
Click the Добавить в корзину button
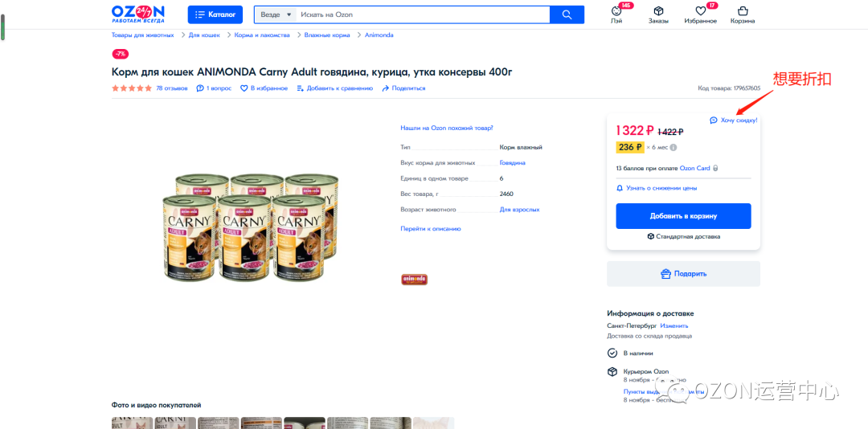[683, 216]
